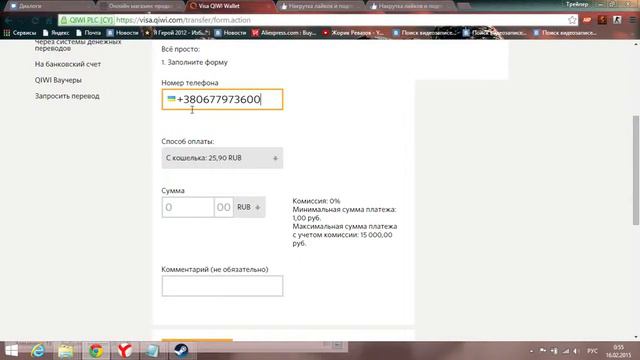Screen dimensions: 640x360
Task: Switch the РУС input language indicator
Action: pos(592,351)
